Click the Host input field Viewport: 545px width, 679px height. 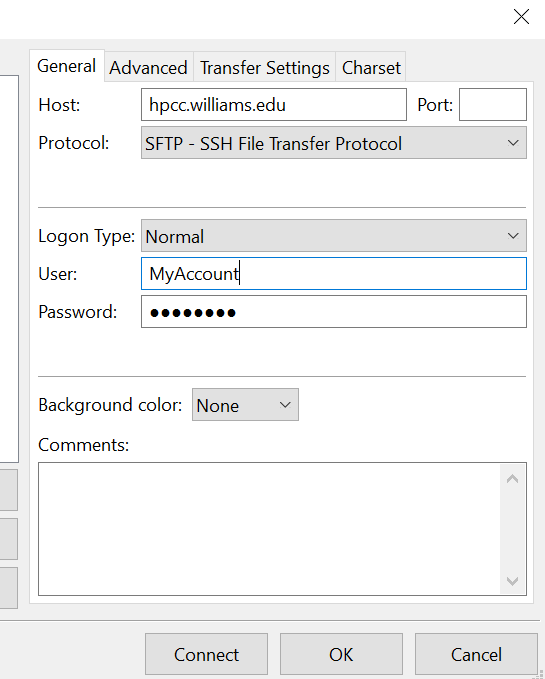[x=274, y=104]
